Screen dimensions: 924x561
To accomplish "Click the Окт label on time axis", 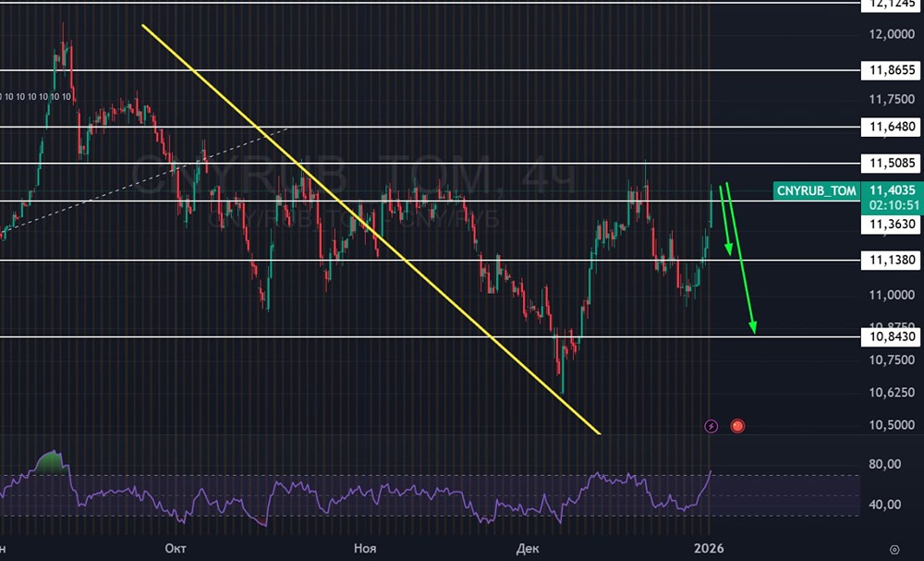I will (175, 549).
